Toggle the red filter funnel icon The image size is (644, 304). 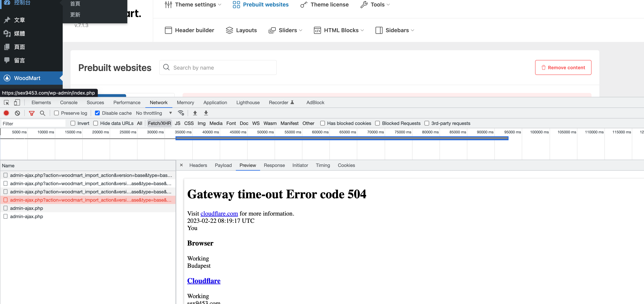point(32,113)
